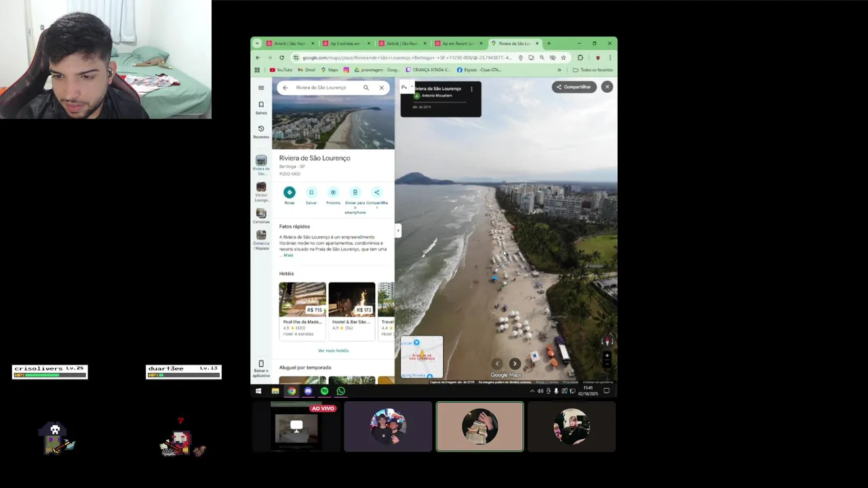
Task: Open YouTube bookmark
Action: pos(281,70)
